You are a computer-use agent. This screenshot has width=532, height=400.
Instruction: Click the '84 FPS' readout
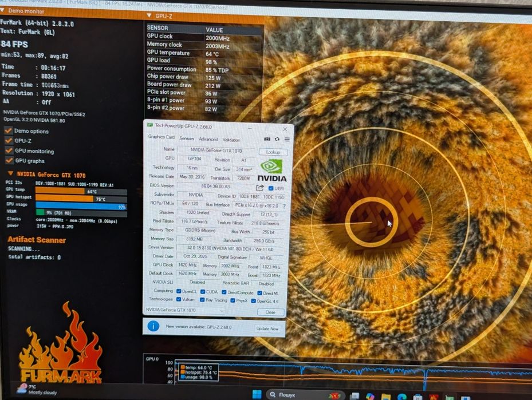coord(14,44)
